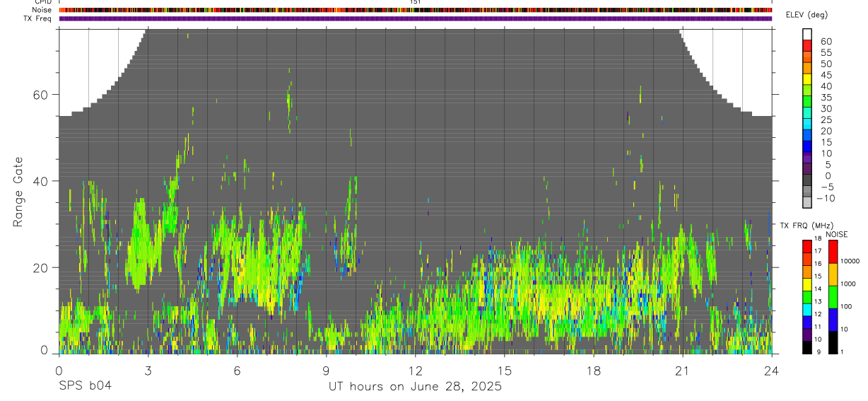Click the '100' tick on NOISE colorbar

pyautogui.click(x=845, y=306)
